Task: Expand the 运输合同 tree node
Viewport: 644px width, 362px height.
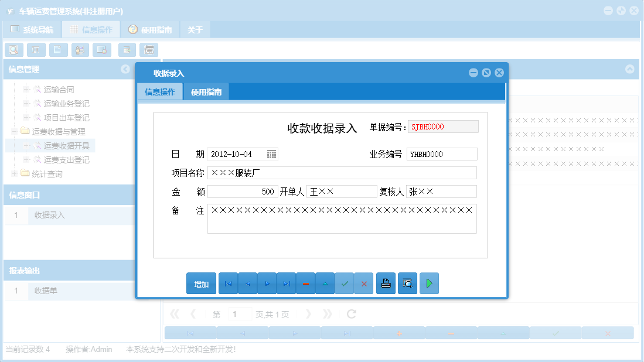Action: 28,90
